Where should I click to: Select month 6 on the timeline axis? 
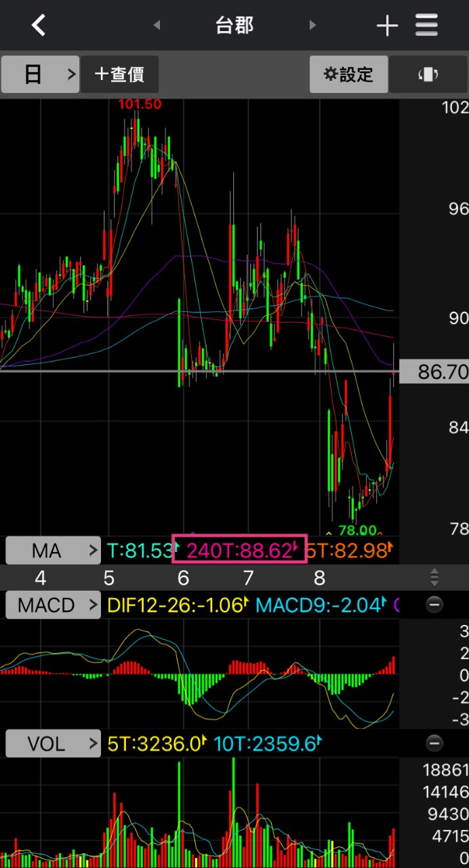pyautogui.click(x=182, y=578)
